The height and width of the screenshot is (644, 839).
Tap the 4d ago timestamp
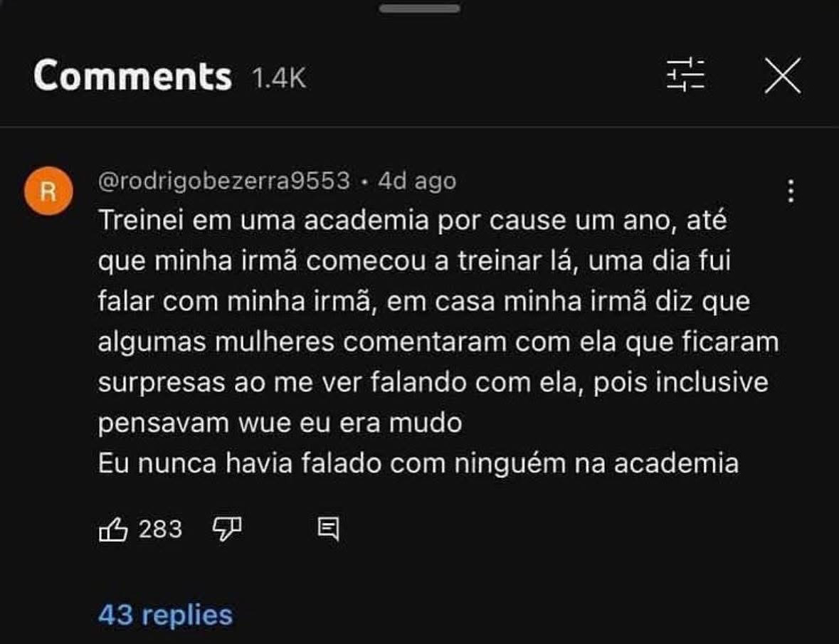[x=418, y=181]
